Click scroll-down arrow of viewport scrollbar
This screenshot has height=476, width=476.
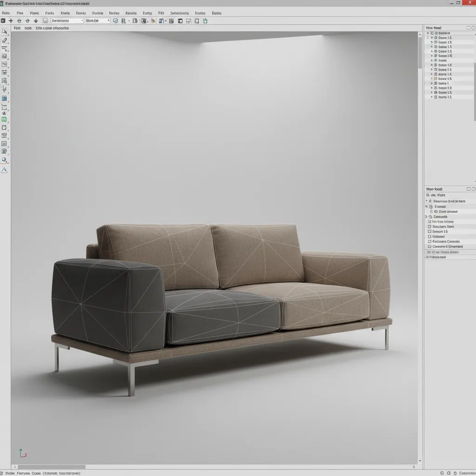(x=420, y=461)
